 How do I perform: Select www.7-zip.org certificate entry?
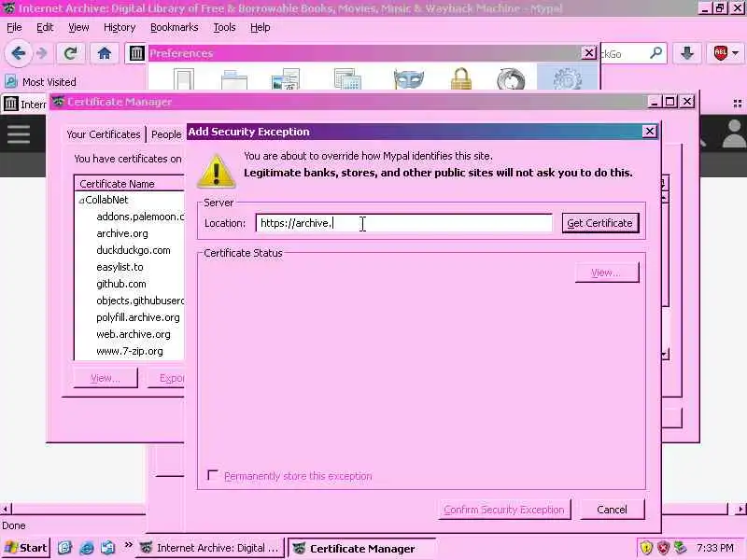click(x=130, y=351)
